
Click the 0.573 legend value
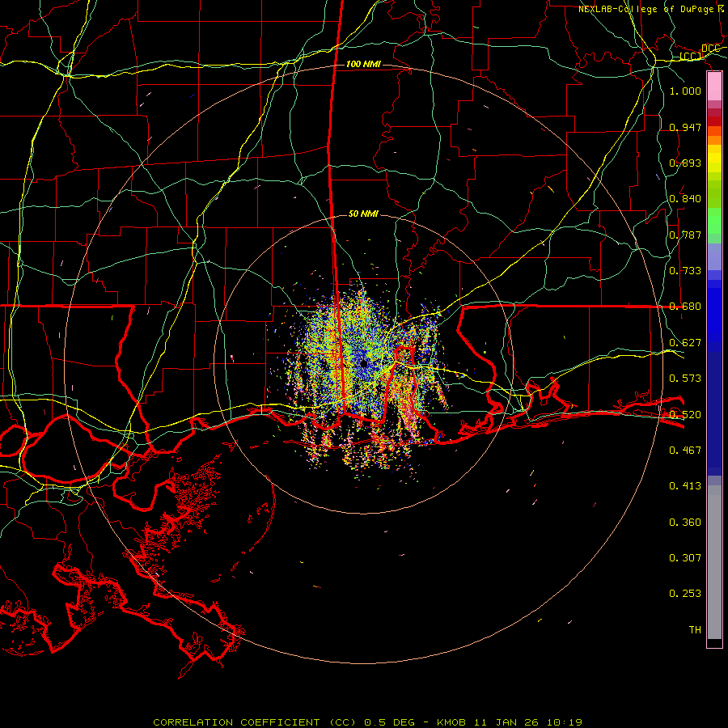click(x=685, y=378)
